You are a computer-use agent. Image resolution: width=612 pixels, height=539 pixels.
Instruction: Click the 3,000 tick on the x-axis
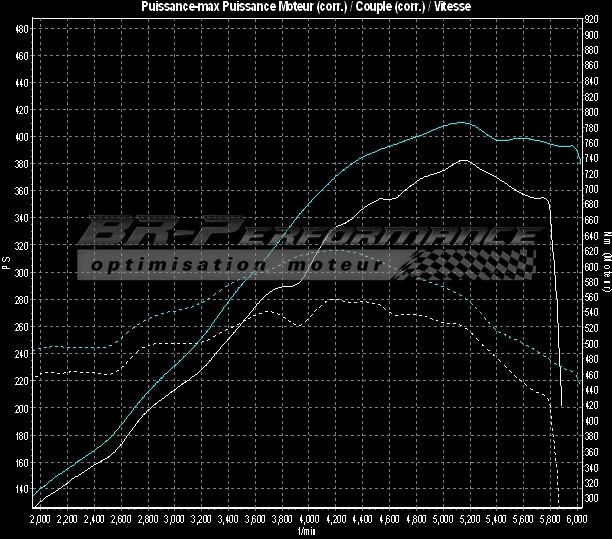pyautogui.click(x=175, y=520)
